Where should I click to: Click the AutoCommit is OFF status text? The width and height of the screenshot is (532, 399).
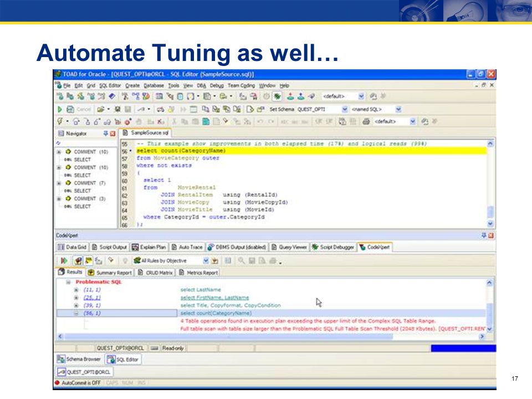pyautogui.click(x=81, y=383)
